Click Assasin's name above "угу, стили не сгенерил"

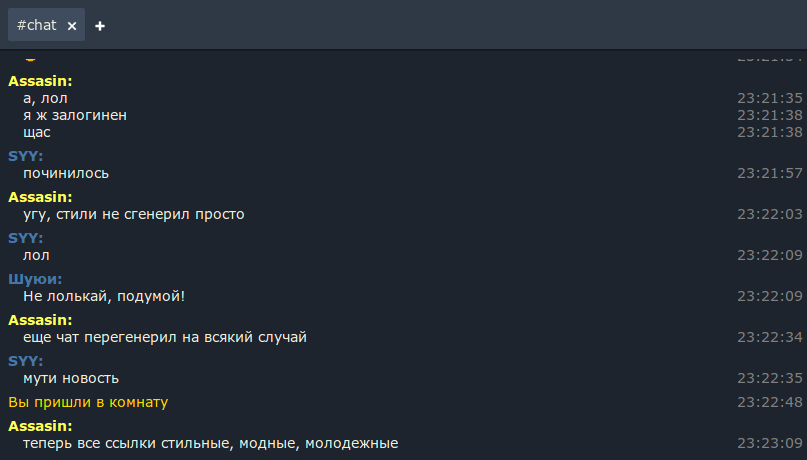(40, 197)
